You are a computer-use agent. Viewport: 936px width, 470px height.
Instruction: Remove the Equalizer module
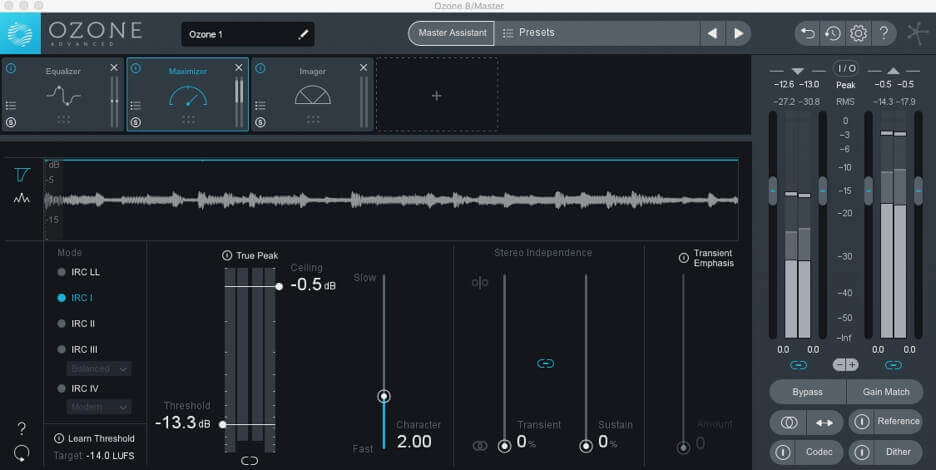(114, 68)
